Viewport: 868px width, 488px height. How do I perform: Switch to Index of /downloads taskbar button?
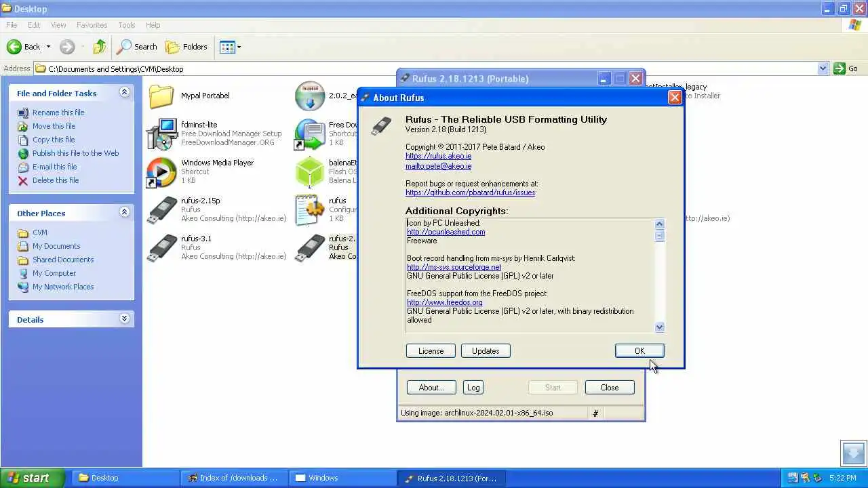[234, 478]
